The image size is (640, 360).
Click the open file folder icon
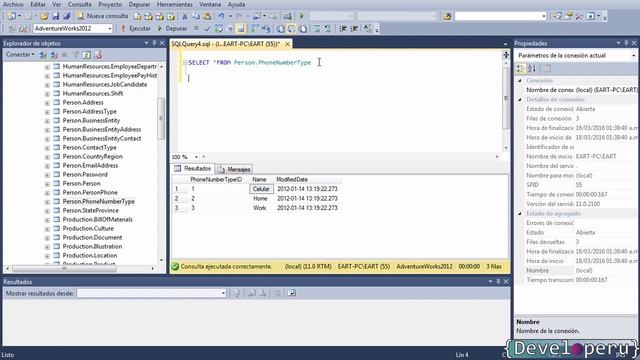tap(44, 16)
